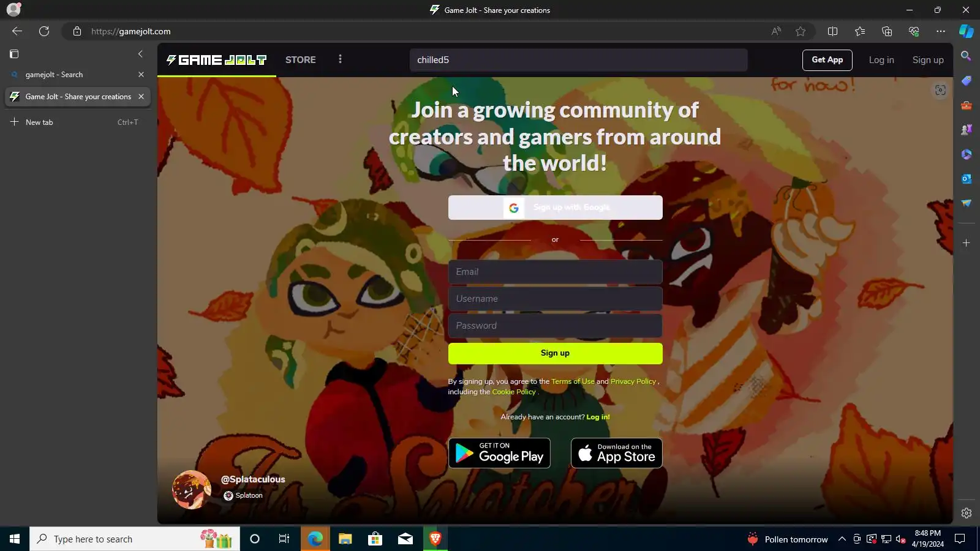Collapse the vertical tabs pane
The width and height of the screenshot is (980, 551).
(140, 54)
